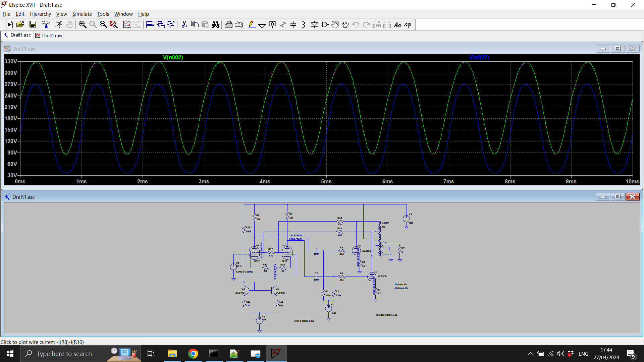Show hidden system tray icons
The image size is (644, 362).
tap(530, 354)
